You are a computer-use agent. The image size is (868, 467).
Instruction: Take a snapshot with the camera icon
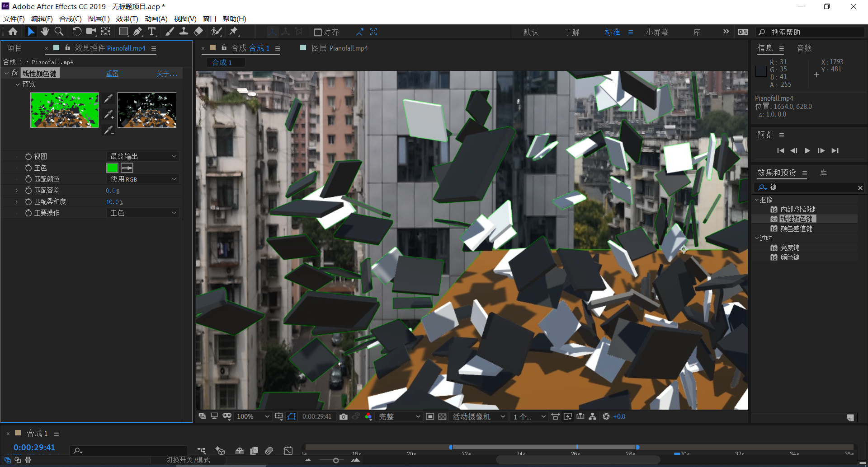pyautogui.click(x=344, y=416)
